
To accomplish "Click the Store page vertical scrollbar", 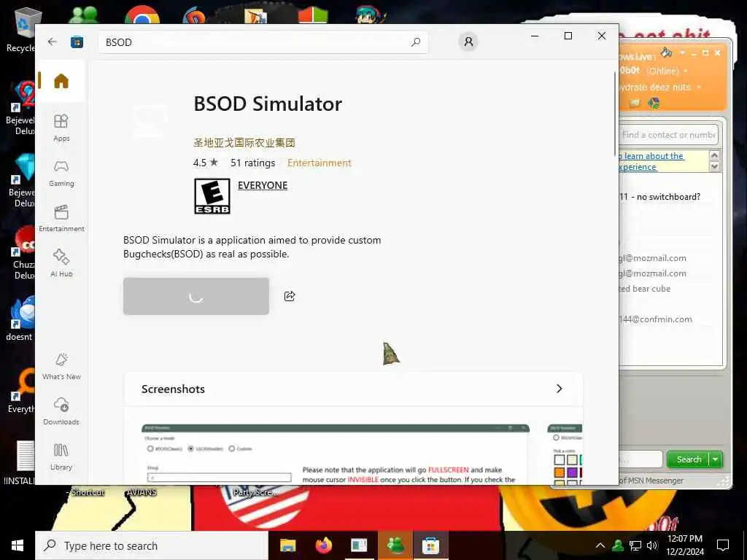I will click(614, 114).
